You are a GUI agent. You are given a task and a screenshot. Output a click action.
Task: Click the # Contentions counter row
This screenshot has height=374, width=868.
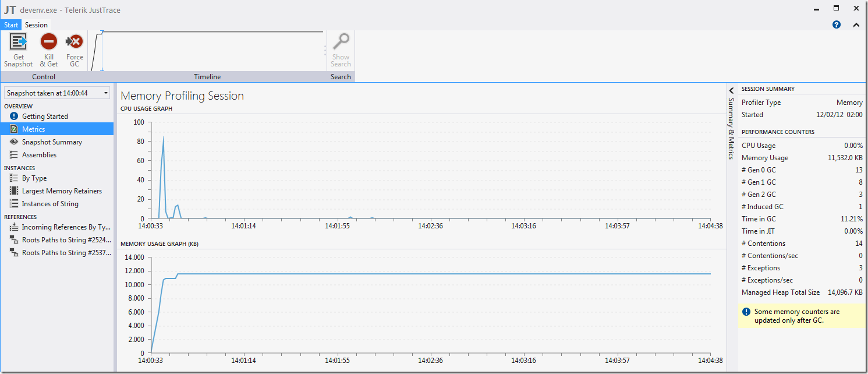click(802, 244)
